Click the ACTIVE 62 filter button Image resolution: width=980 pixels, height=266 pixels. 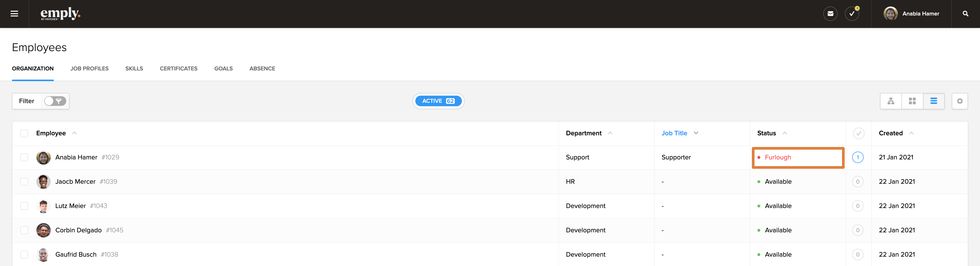(438, 101)
